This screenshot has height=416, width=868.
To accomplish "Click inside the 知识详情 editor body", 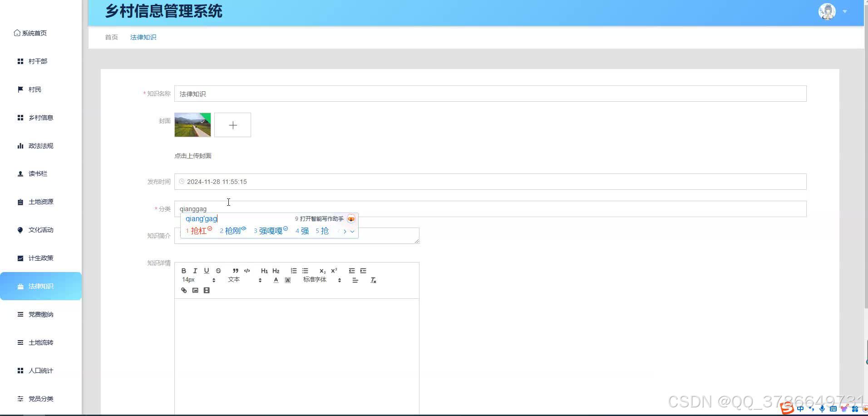I will point(296,357).
